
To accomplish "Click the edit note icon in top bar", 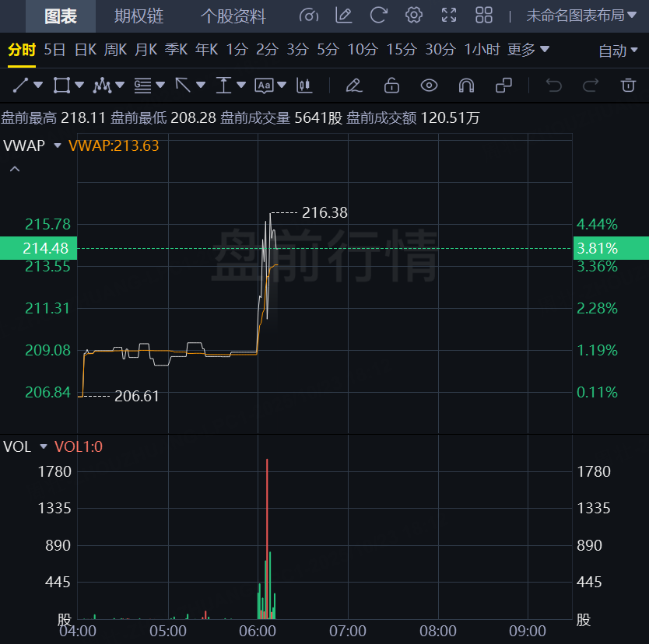I will tap(343, 16).
